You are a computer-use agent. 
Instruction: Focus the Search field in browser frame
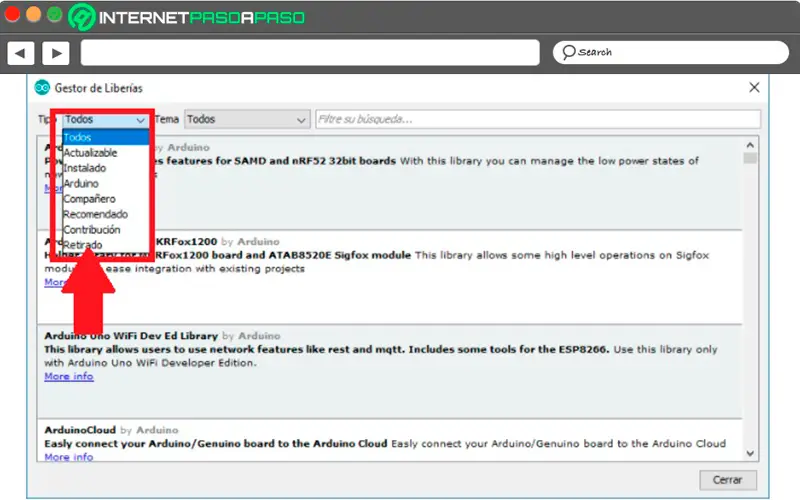[x=671, y=52]
